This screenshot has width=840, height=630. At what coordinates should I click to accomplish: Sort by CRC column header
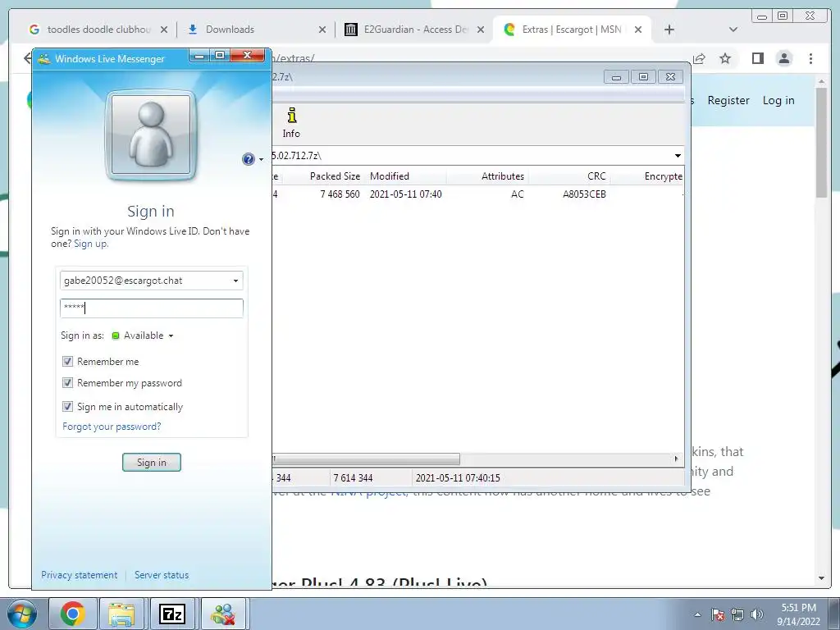coord(569,176)
